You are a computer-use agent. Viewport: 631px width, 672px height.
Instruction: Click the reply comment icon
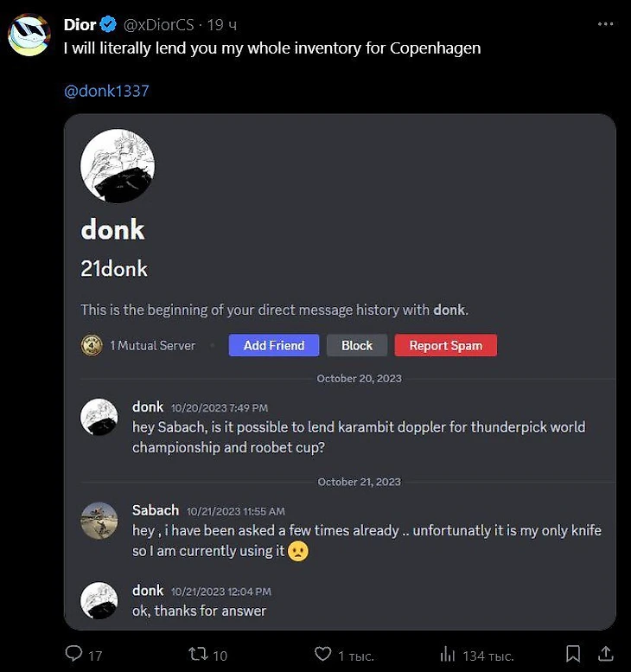click(x=74, y=654)
